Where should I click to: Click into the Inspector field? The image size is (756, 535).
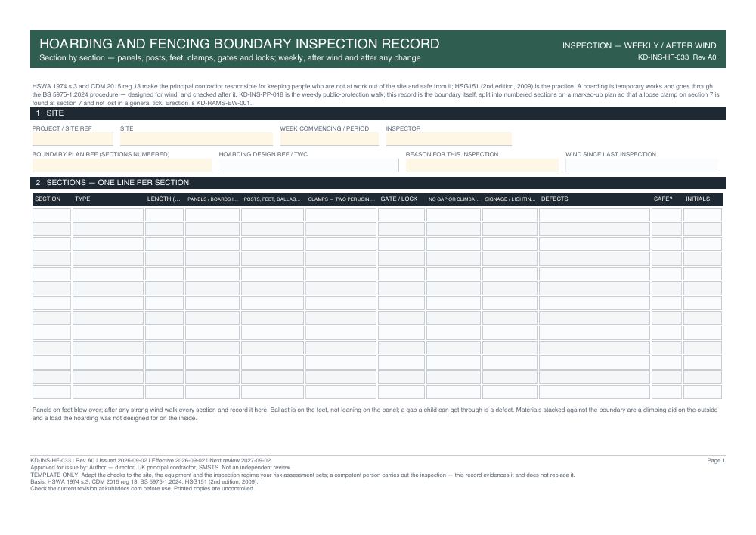[449, 139]
